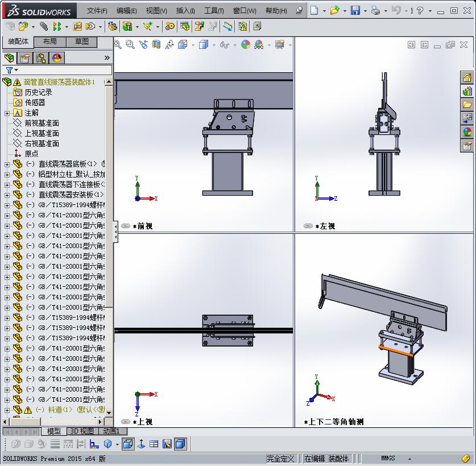This screenshot has height=466, width=476.
Task: Click the Save icon in title bar
Action: [x=355, y=11]
